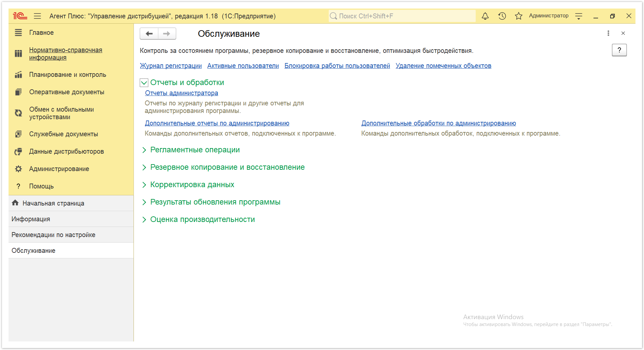The width and height of the screenshot is (644, 350).
Task: Click the search magnifier icon
Action: pyautogui.click(x=333, y=16)
